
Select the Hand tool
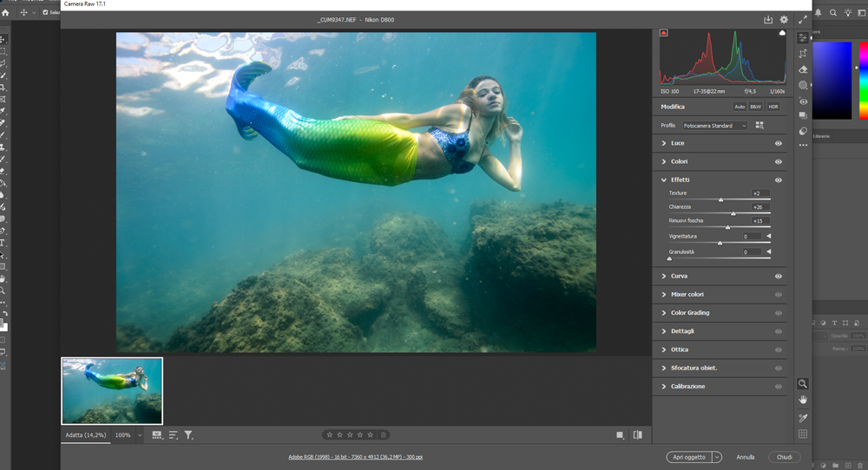(803, 399)
